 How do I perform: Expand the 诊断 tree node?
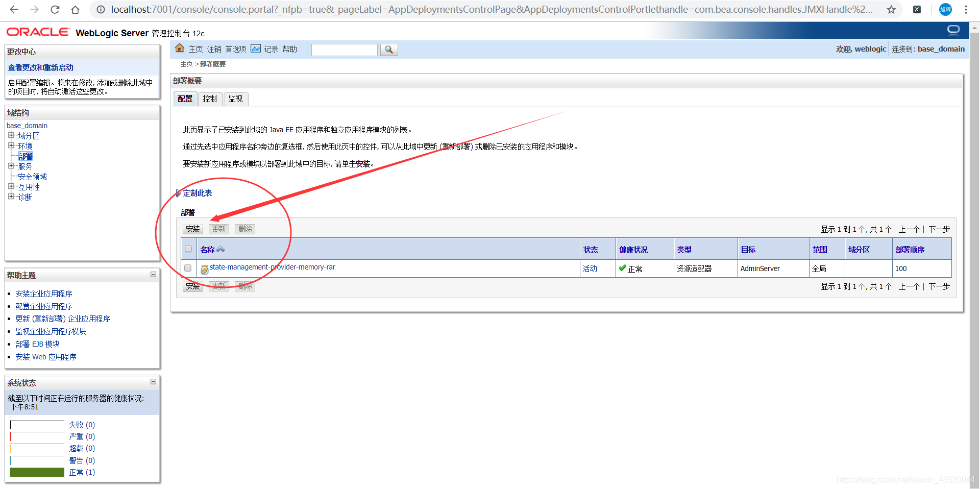11,197
